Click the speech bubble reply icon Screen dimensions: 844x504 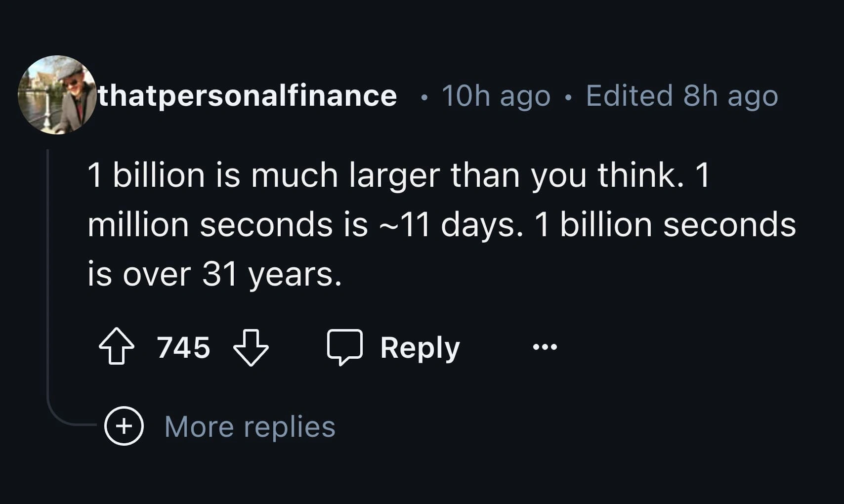click(344, 347)
